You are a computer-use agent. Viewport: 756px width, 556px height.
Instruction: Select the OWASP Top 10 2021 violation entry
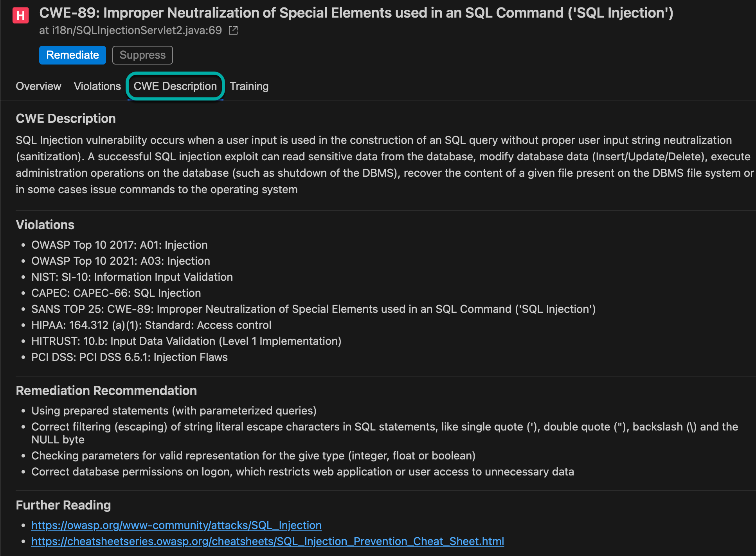(x=121, y=261)
